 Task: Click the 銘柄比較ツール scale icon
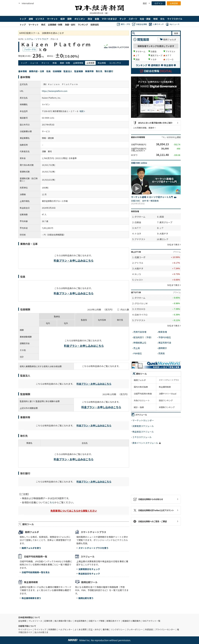click(77, 582)
